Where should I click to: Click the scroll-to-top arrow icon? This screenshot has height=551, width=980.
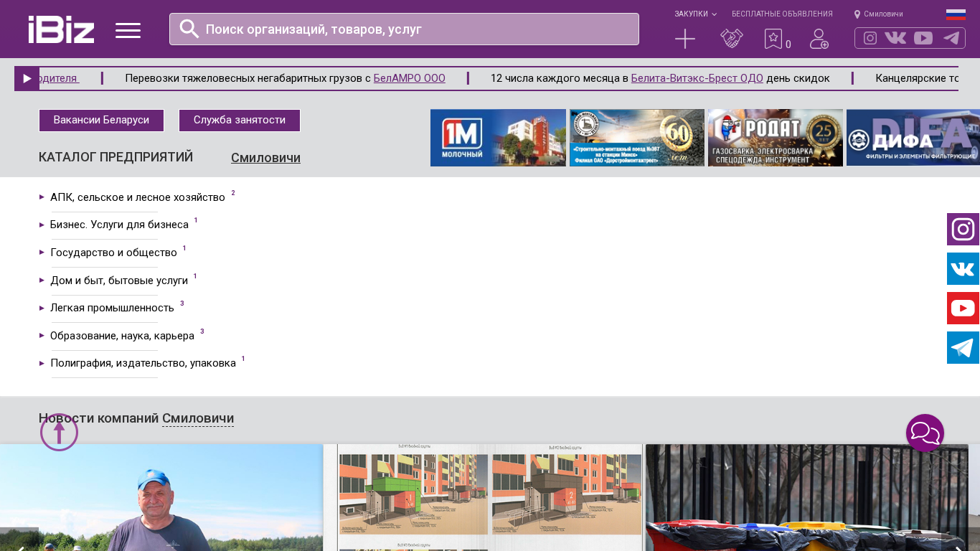coord(59,433)
